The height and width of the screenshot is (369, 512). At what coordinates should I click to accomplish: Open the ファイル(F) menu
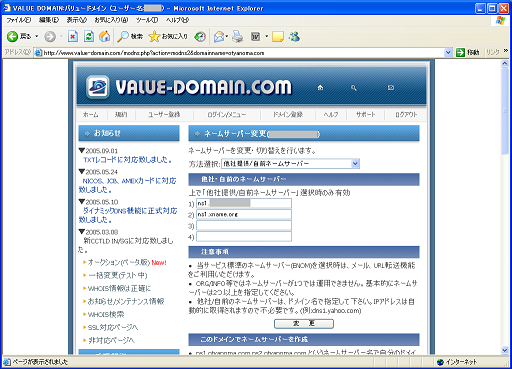coord(19,20)
